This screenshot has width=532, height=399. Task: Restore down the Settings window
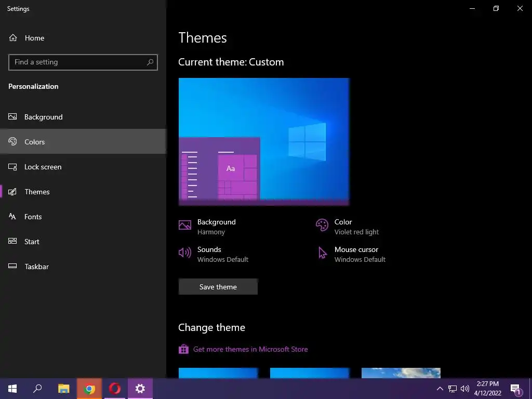496,8
